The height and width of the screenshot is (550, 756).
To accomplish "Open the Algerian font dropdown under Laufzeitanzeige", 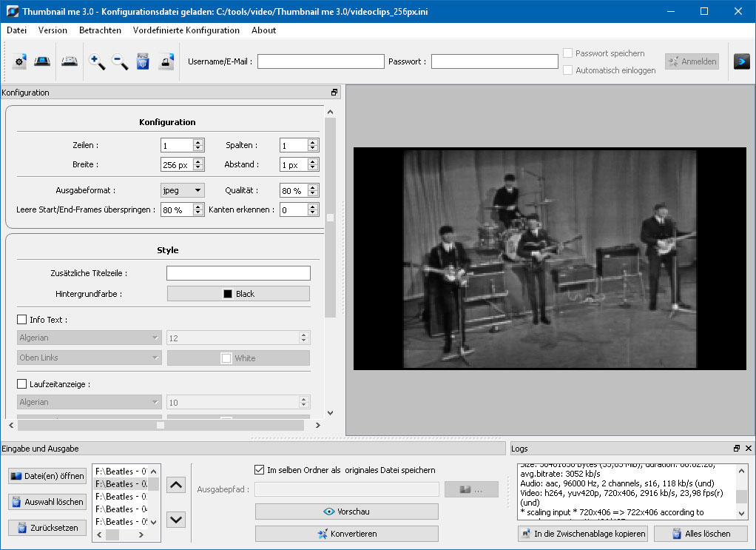I will click(90, 402).
